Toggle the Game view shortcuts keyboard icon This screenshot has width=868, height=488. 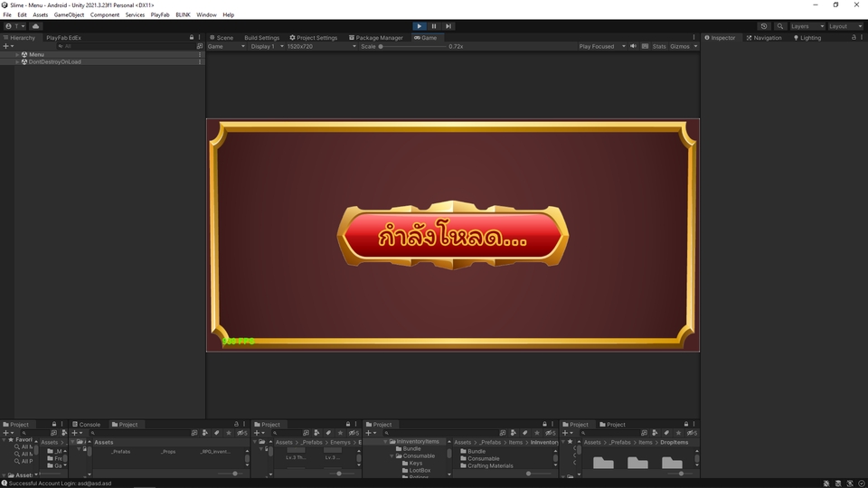[x=645, y=46]
